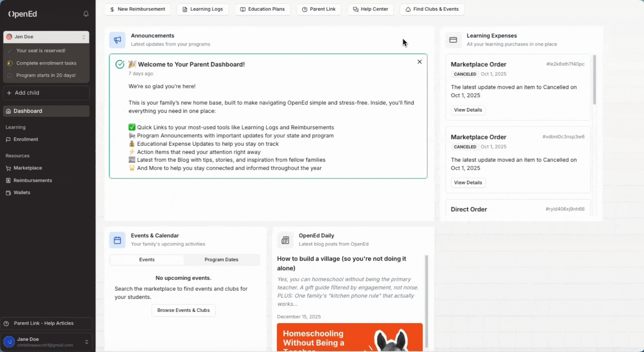
Task: Switch to the Program Dates tab
Action: pos(221,259)
